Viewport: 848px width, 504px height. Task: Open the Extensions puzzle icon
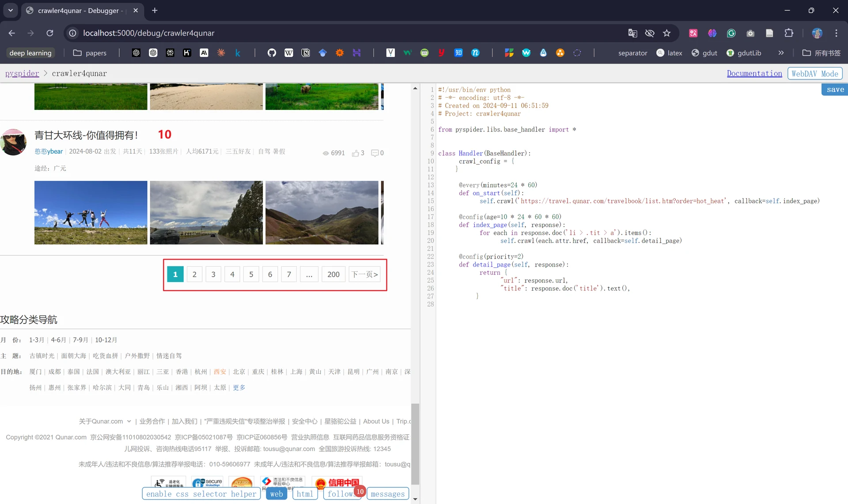tap(788, 33)
